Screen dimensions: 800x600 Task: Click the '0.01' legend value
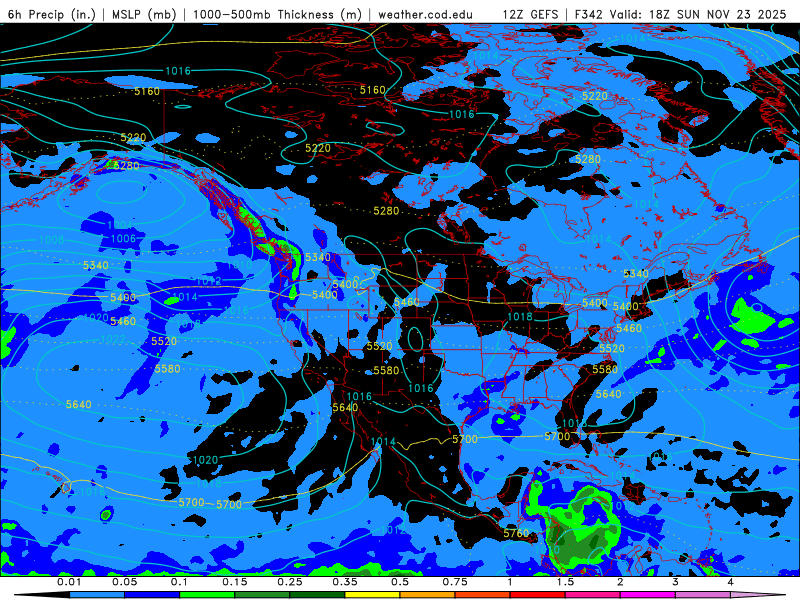click(x=69, y=582)
